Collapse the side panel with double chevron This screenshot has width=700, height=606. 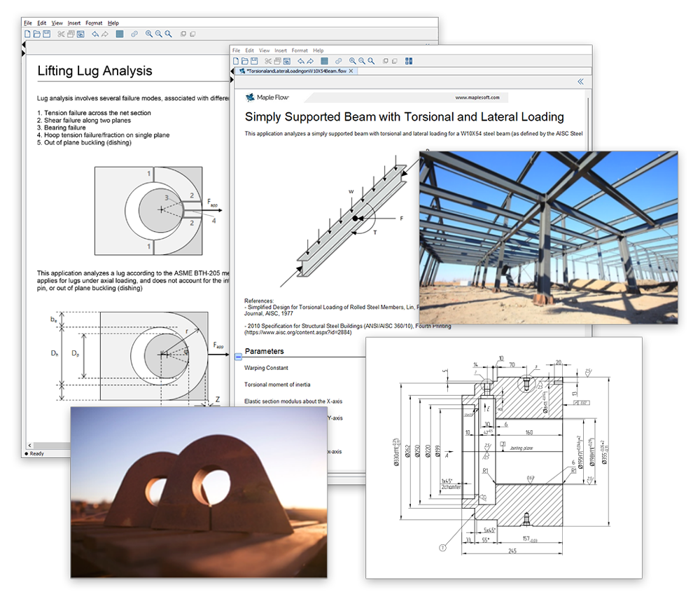pyautogui.click(x=580, y=82)
